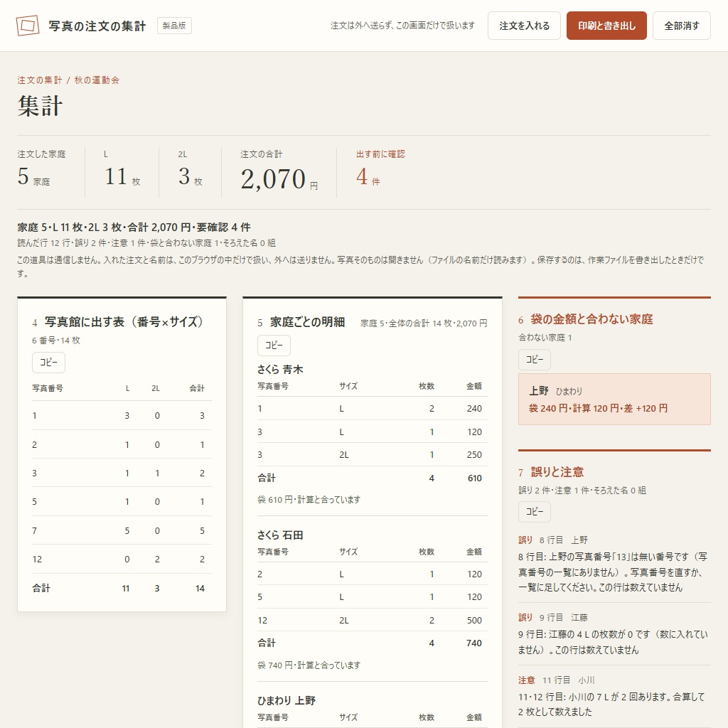Viewport: 728px width, 728px height.
Task: Click the photo order app logo icon
Action: [x=28, y=26]
